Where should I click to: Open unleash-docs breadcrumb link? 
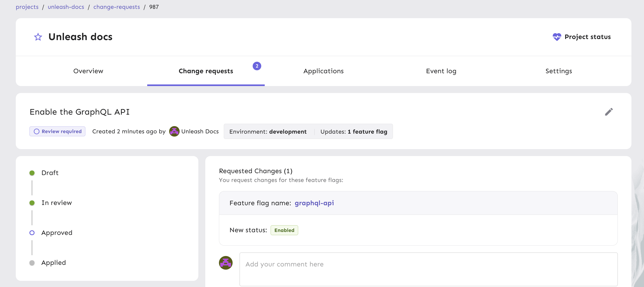66,7
